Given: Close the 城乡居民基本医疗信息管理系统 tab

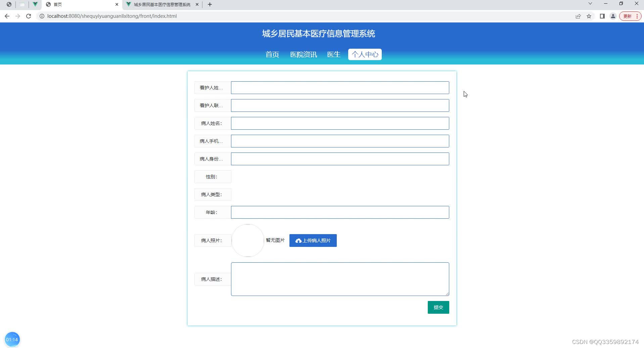Looking at the screenshot, I should pos(197,4).
